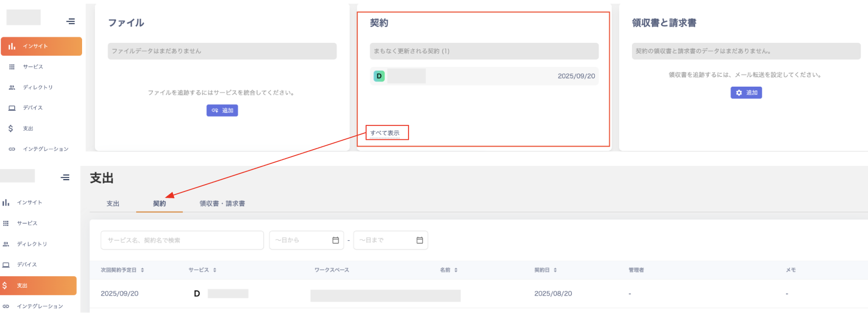This screenshot has width=868, height=313.
Task: Open calendar picker in ～日まで field
Action: (420, 240)
